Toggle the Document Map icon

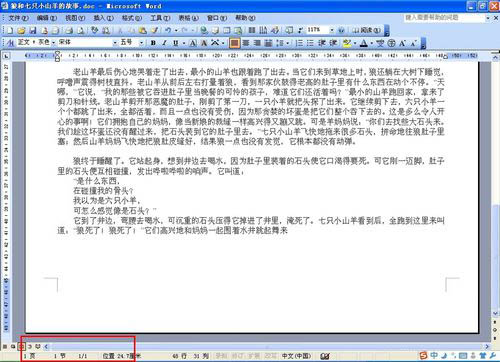coord(289,30)
